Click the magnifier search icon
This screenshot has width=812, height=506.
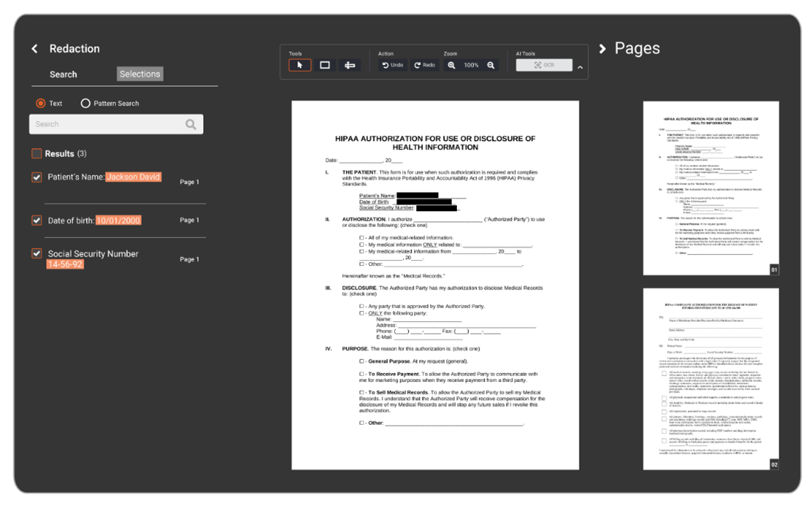coord(190,124)
